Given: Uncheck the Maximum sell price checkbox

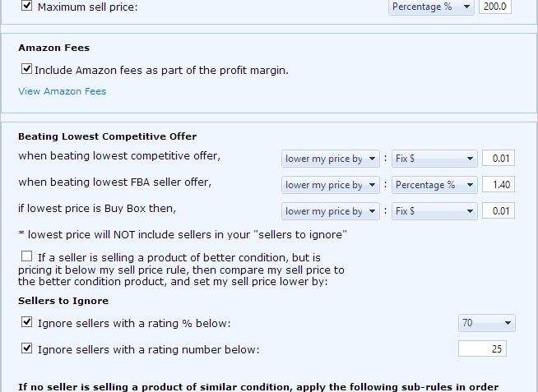Looking at the screenshot, I should (x=26, y=6).
